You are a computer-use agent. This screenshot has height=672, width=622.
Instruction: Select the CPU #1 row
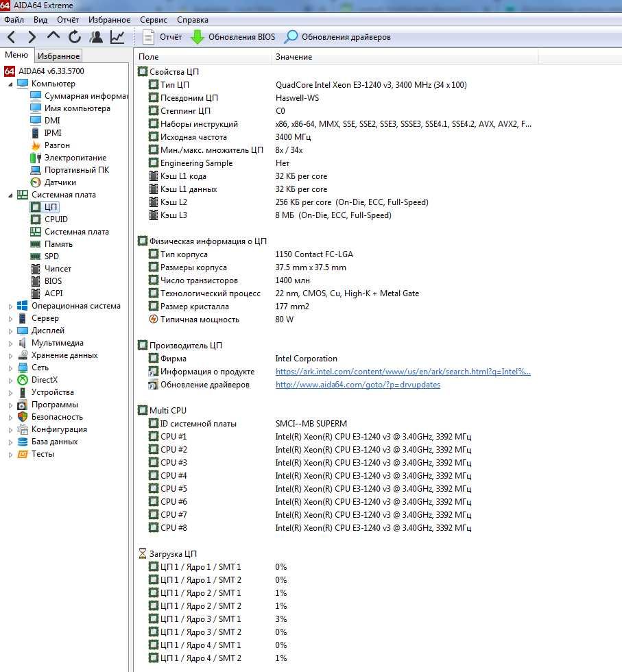309,437
